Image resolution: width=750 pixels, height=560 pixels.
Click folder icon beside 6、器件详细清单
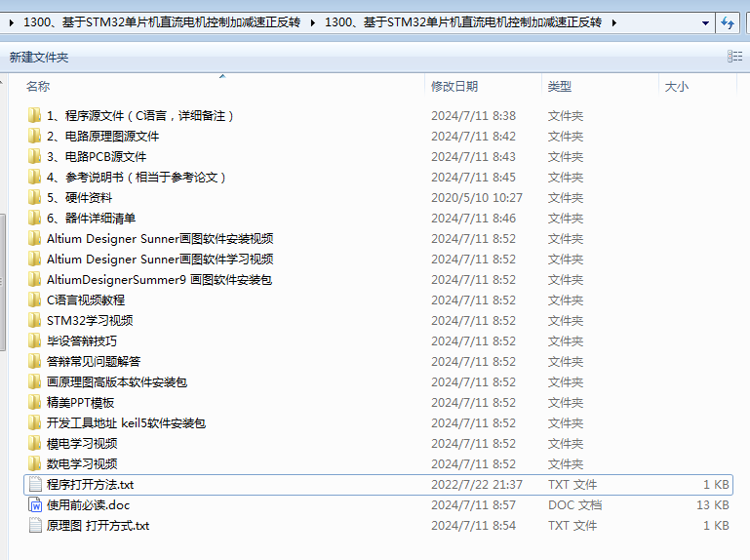point(34,218)
